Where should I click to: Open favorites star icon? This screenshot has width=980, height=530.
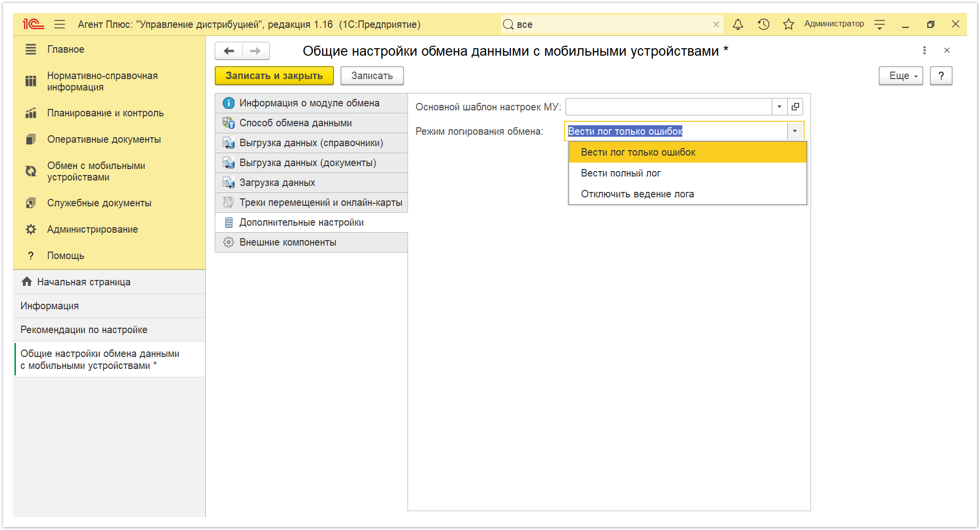(x=789, y=24)
